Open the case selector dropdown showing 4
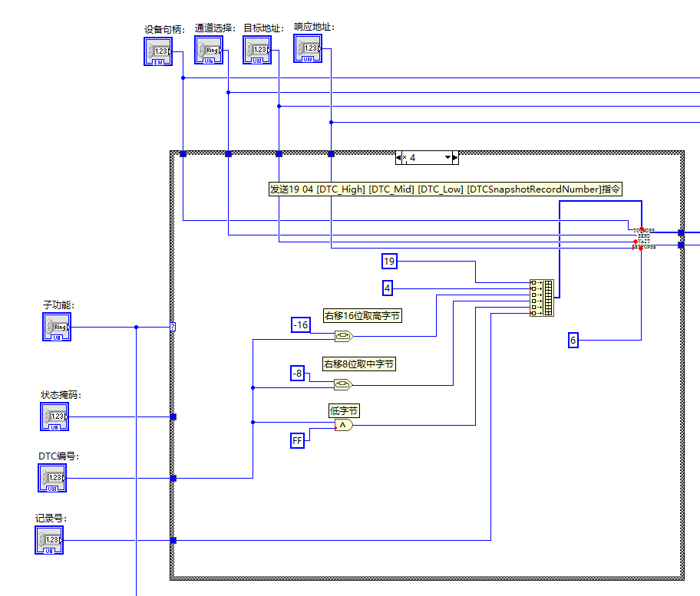 447,157
